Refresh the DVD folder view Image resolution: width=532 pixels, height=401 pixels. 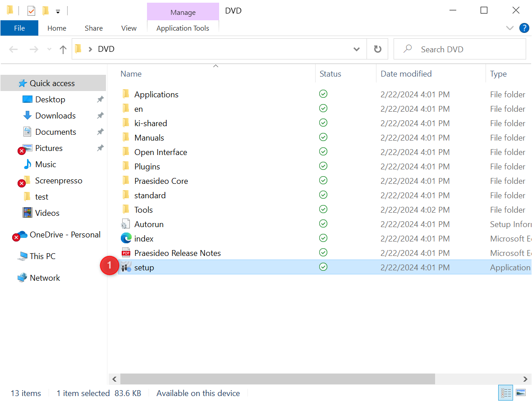(377, 49)
